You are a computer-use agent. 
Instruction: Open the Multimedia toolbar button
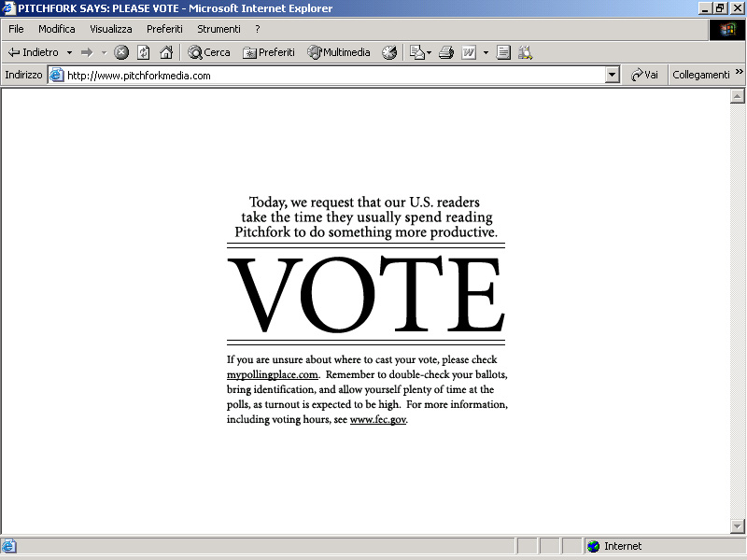coord(339,52)
